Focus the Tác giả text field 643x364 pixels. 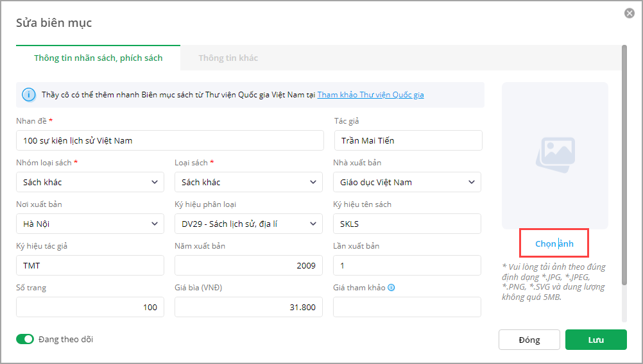408,140
